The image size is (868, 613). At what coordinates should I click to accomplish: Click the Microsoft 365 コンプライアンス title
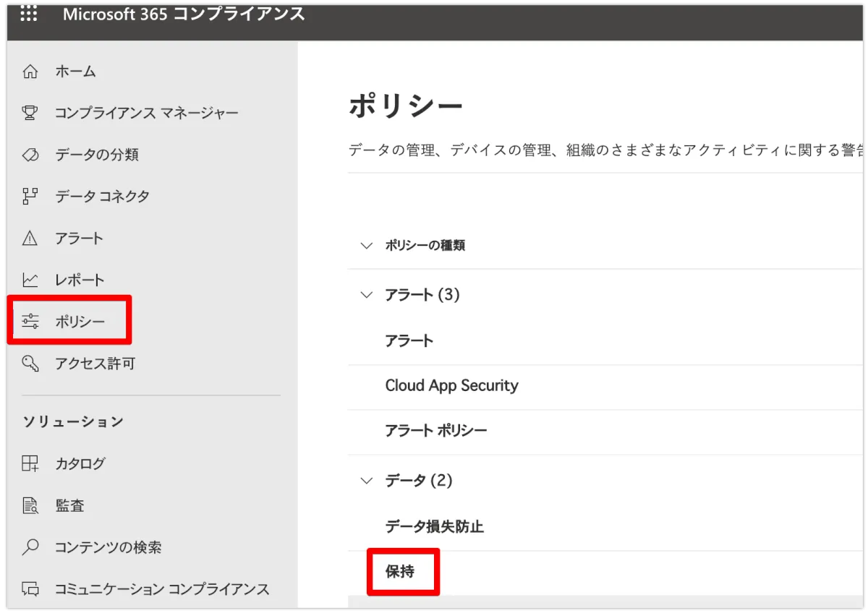tap(184, 14)
